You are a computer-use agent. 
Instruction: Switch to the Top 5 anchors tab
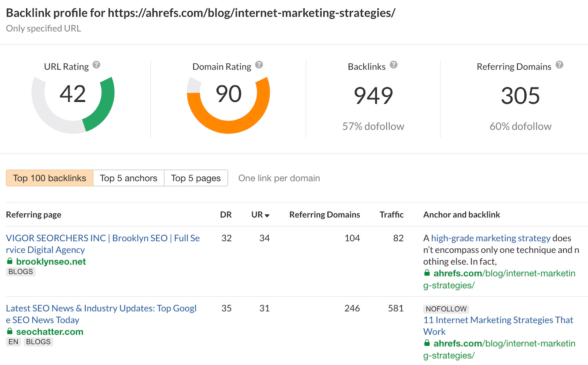pos(129,178)
